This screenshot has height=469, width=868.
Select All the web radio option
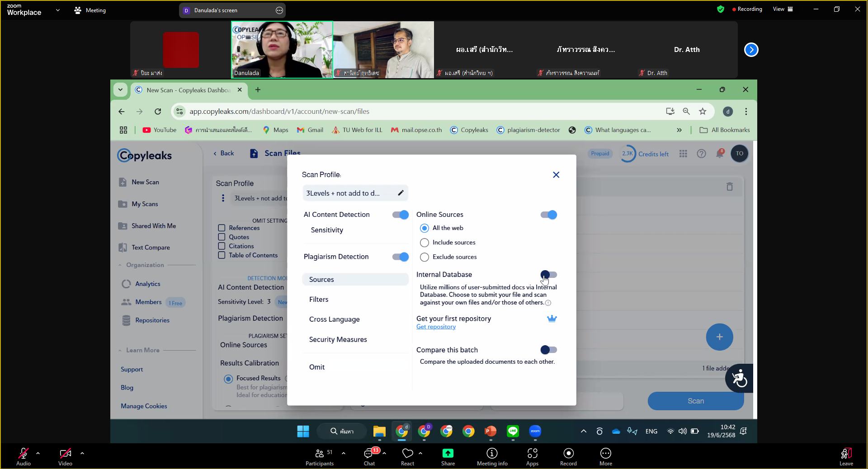click(x=424, y=228)
